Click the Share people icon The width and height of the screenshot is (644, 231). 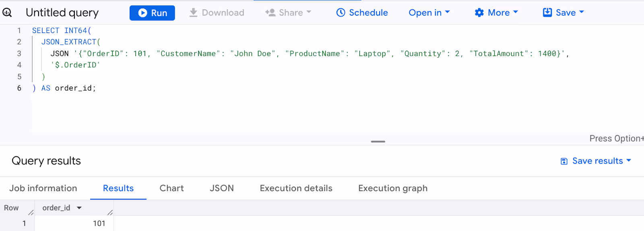(270, 12)
